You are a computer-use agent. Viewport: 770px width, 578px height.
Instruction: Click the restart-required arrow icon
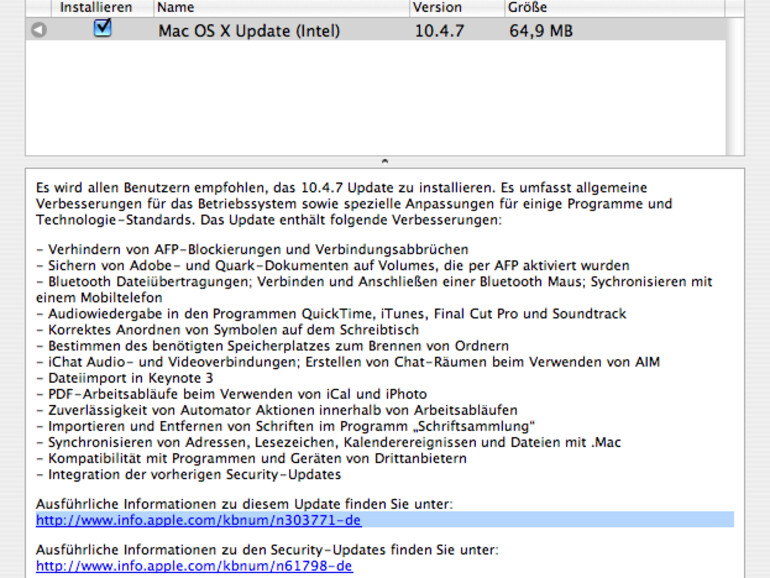pyautogui.click(x=38, y=30)
